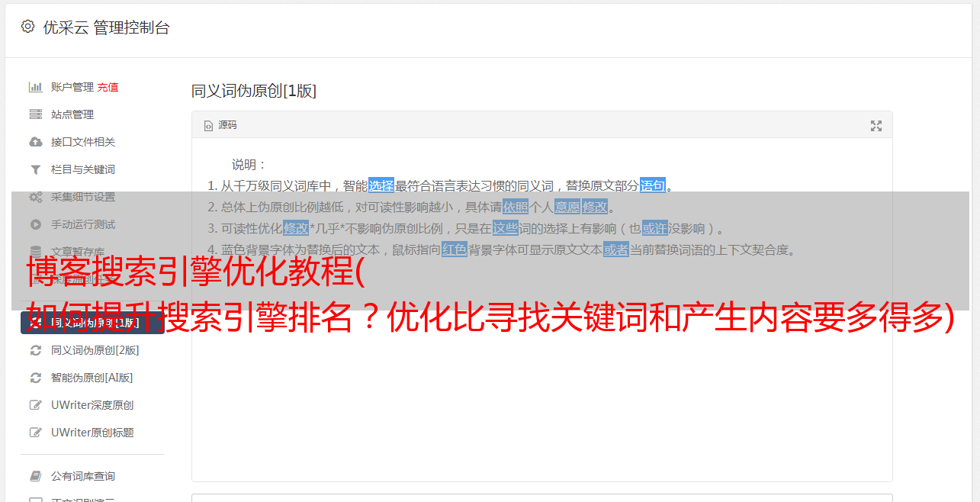This screenshot has width=980, height=502.
Task: Click the highlighted word 选择 in text
Action: 381,185
